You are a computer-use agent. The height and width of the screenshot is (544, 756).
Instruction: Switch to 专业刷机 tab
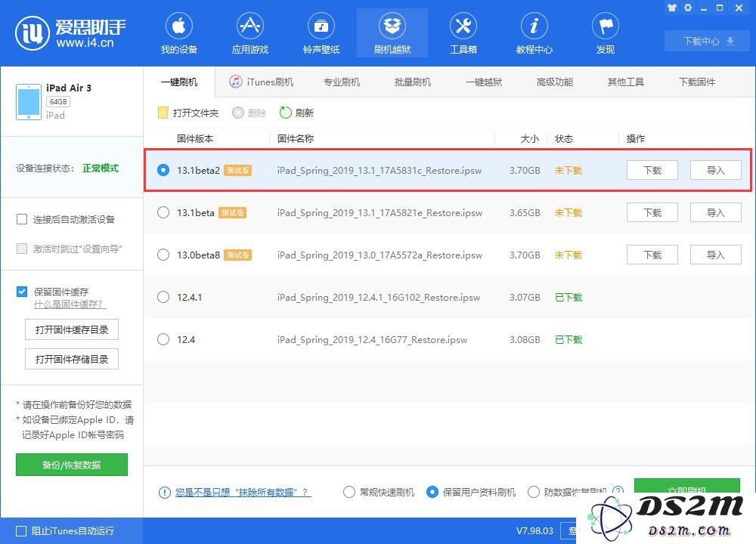(342, 82)
